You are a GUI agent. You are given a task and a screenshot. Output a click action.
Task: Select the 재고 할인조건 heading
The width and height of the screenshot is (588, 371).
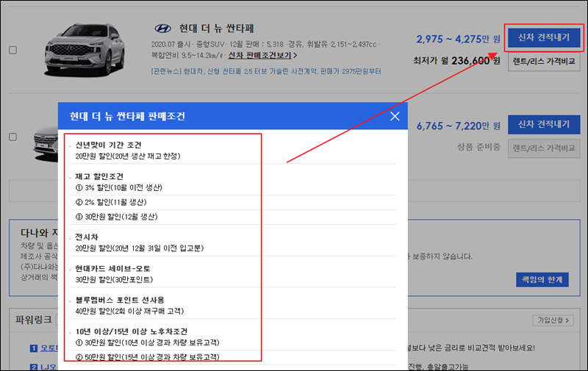pos(99,176)
